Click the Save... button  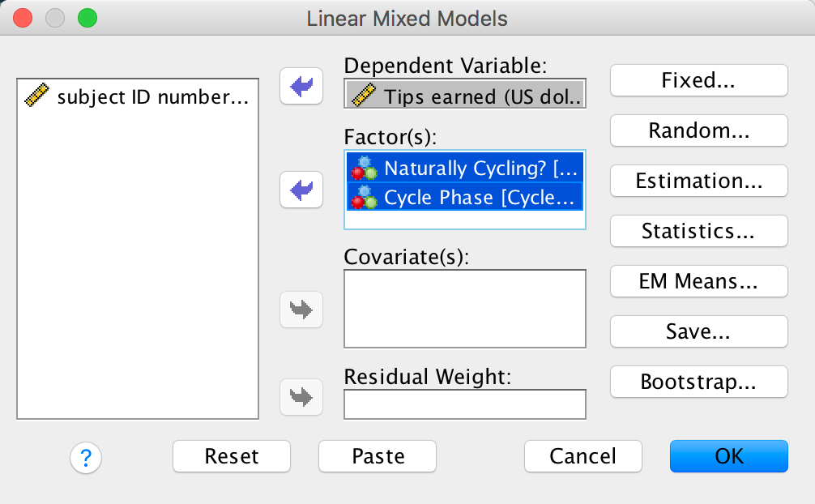[698, 331]
